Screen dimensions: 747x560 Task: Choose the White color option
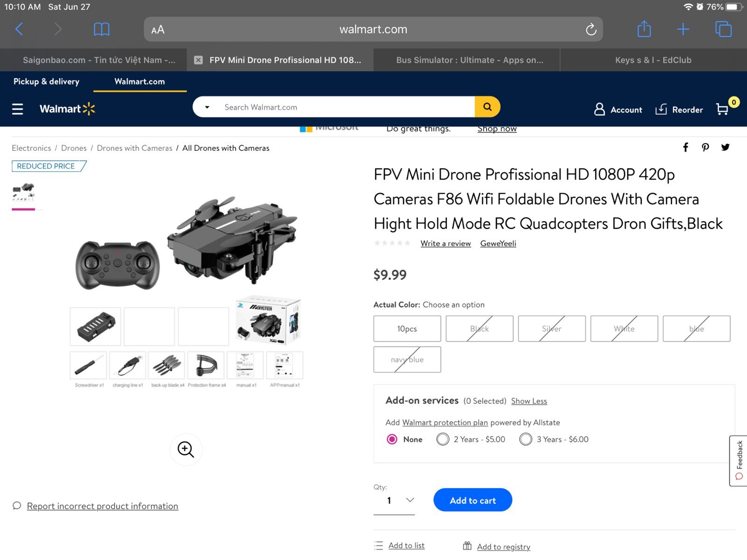(x=624, y=329)
